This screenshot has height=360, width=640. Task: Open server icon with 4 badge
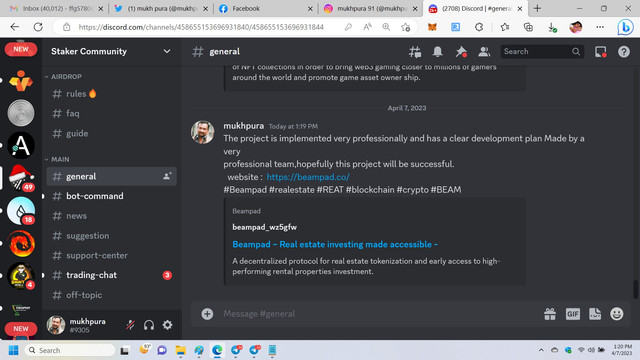[x=21, y=276]
